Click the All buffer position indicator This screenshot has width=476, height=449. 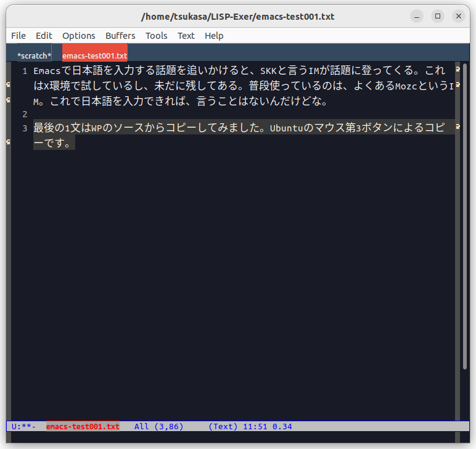pos(142,427)
